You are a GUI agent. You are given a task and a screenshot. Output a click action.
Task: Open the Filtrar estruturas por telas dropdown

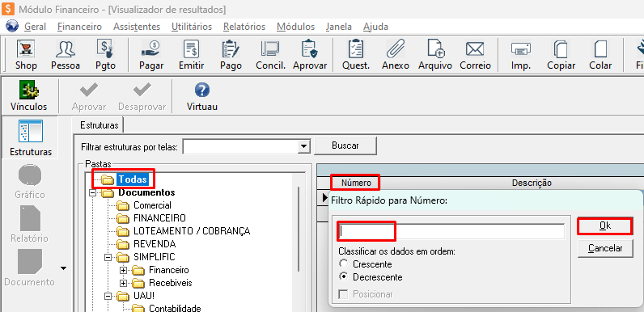coord(303,146)
